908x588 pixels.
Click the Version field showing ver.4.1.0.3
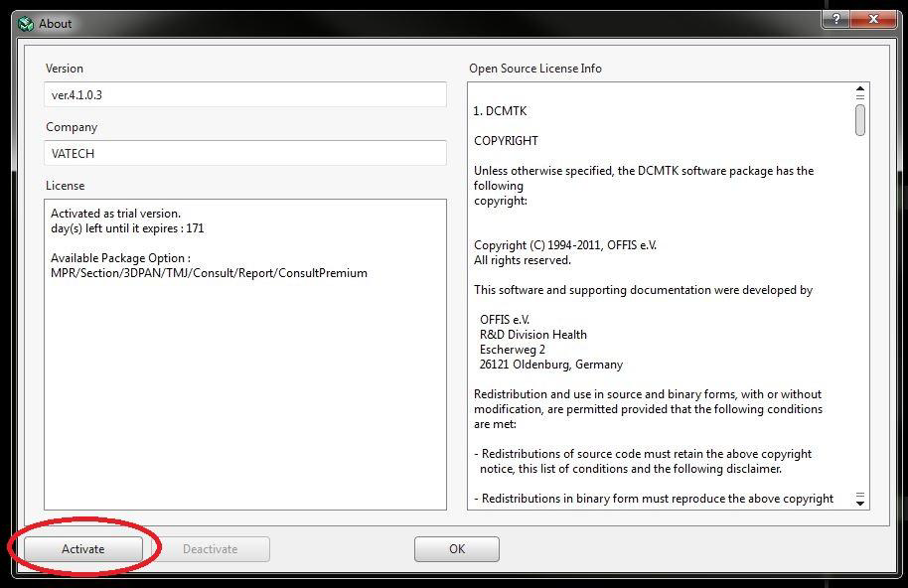pos(245,94)
